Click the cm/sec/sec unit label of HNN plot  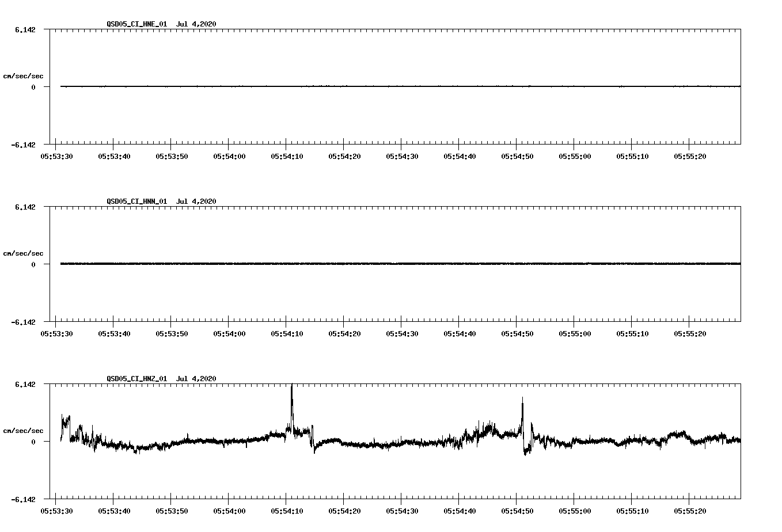coord(23,253)
